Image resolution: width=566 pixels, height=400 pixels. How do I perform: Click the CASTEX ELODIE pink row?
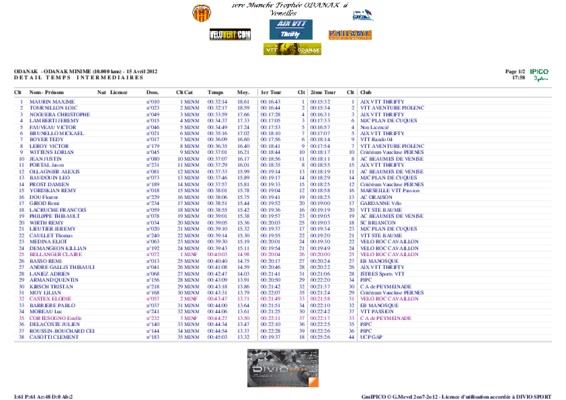283,299
